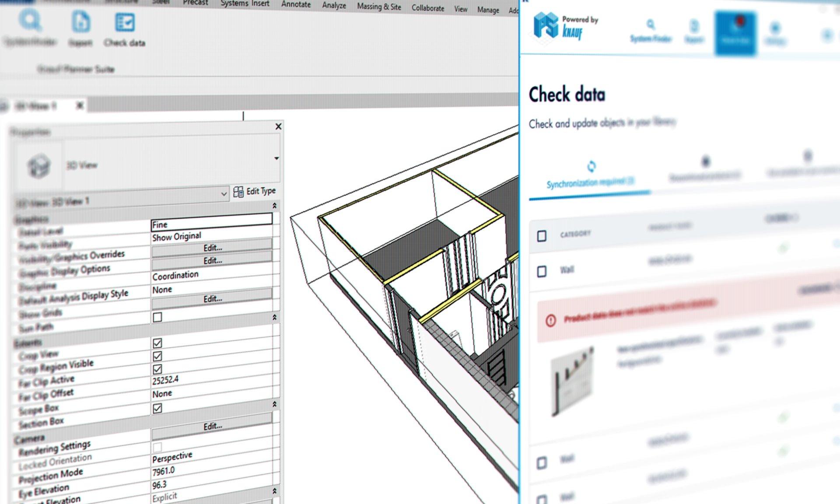The image size is (840, 504).
Task: Close the 3D View 1 view tab
Action: pyautogui.click(x=80, y=105)
